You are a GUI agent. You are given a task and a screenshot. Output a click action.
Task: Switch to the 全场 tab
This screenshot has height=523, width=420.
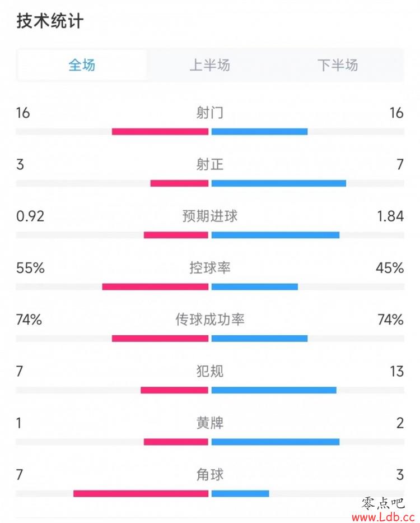pyautogui.click(x=82, y=65)
